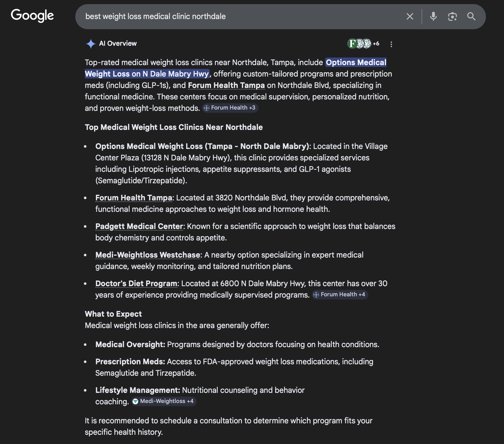Open Forum Health Tampa link in intro paragraph
Image resolution: width=504 pixels, height=444 pixels.
[226, 85]
